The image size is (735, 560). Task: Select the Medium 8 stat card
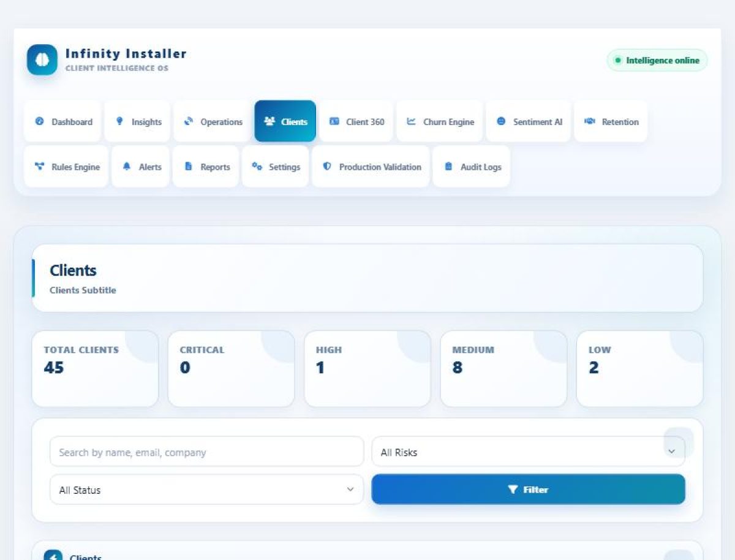(503, 369)
